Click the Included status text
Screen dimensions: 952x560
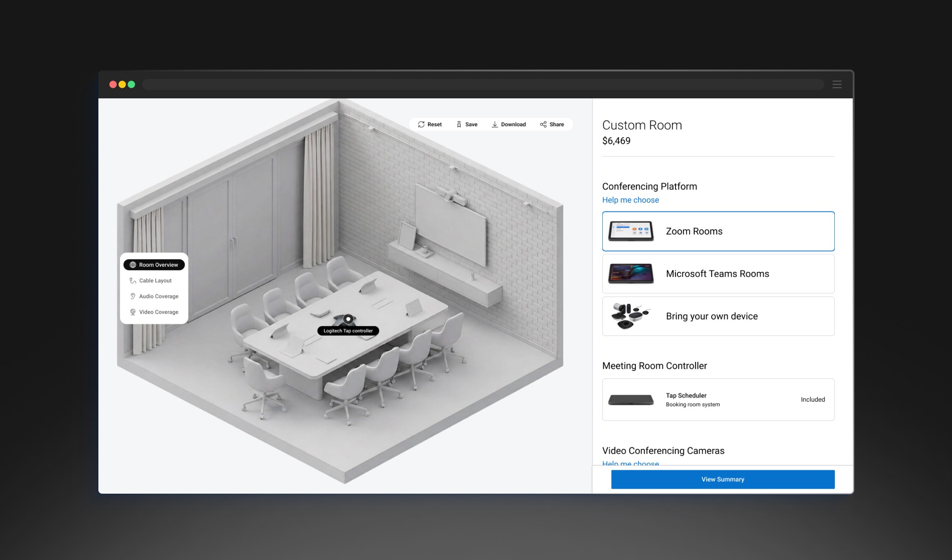(813, 399)
